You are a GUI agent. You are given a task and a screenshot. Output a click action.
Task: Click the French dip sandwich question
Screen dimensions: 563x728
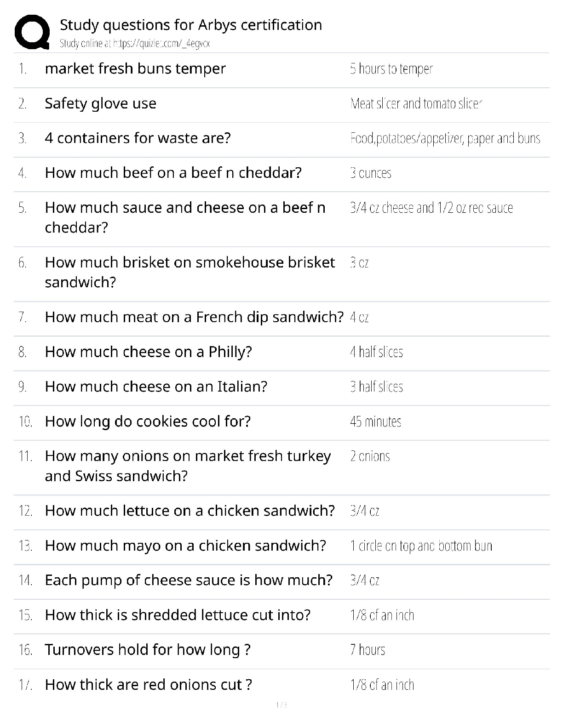194,317
